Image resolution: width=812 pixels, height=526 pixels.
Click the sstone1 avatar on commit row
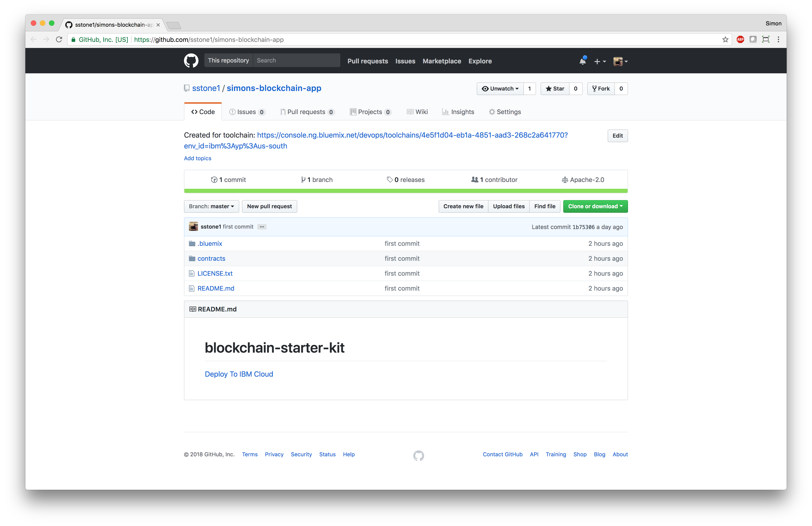pyautogui.click(x=193, y=227)
